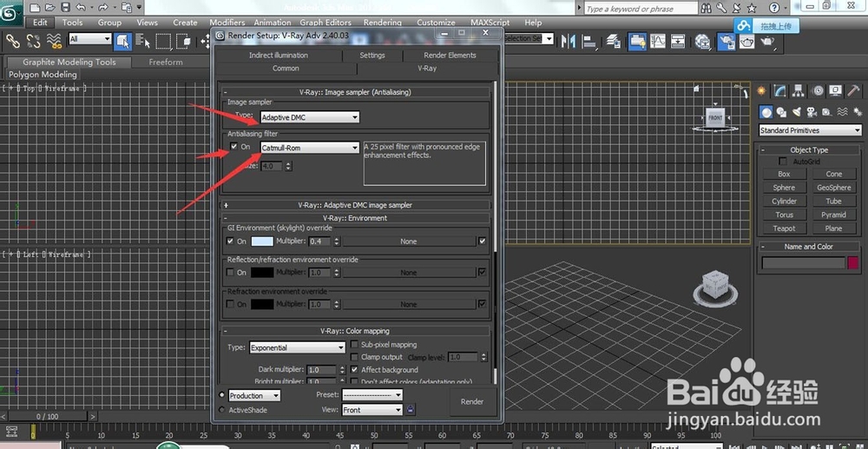Open the selection filter All dropdown
868x449 pixels.
pos(89,39)
